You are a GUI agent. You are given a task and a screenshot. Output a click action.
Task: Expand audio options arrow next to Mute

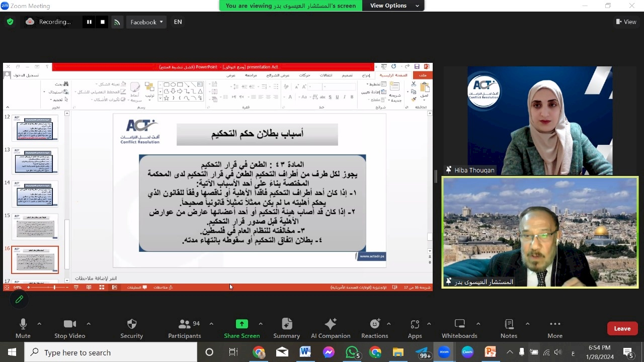click(39, 324)
